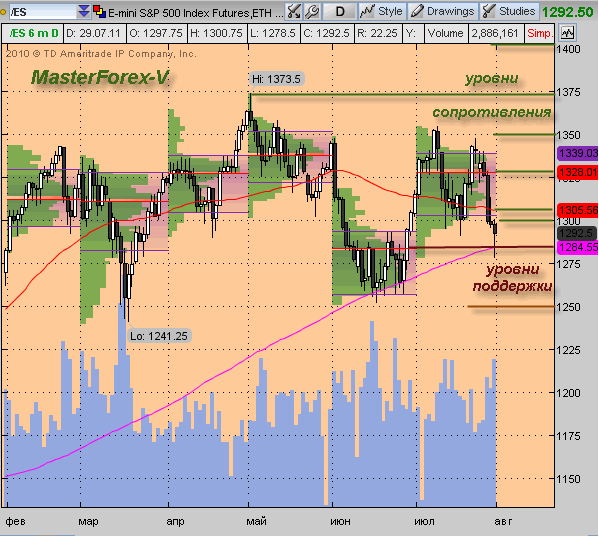Image resolution: width=599 pixels, height=537 pixels.
Task: Click the /ES symbol input field
Action: click(43, 12)
